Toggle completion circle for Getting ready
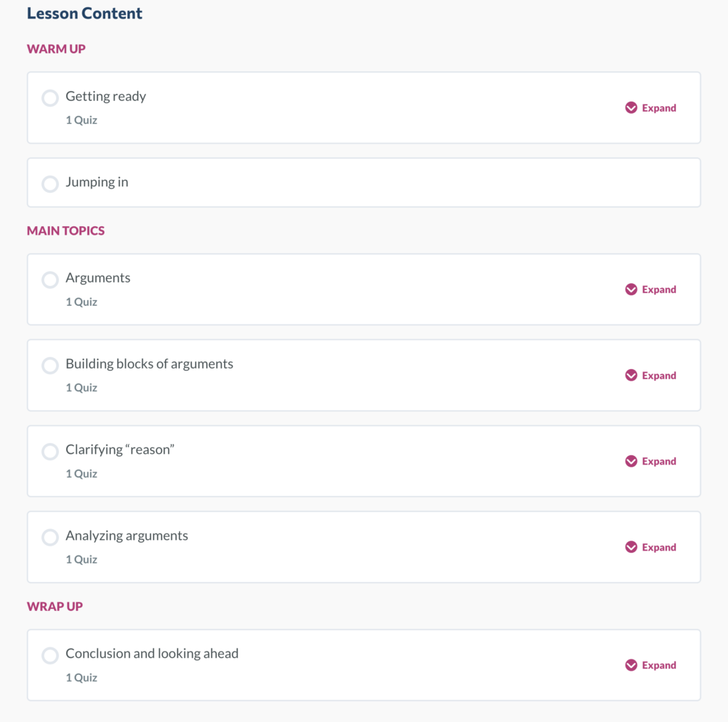Screen dimensions: 728x722 click(50, 98)
